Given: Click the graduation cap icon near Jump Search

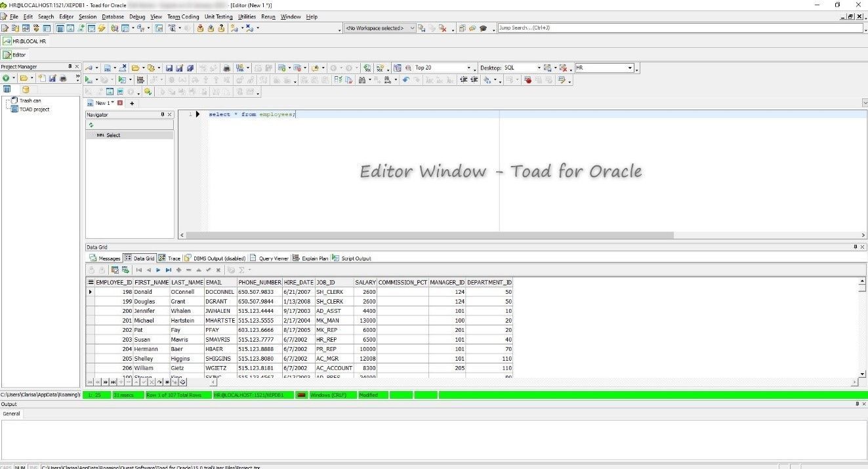Looking at the screenshot, I should click(484, 28).
